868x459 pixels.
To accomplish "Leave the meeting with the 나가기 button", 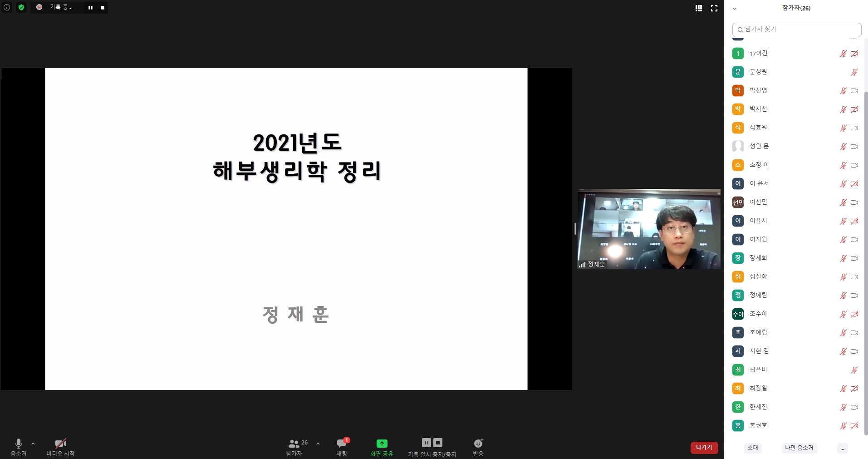I will (703, 447).
